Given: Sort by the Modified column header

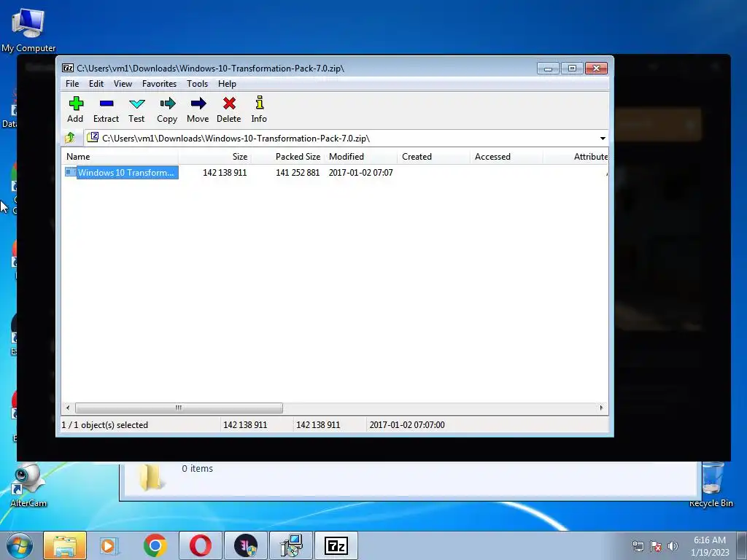Looking at the screenshot, I should [360, 157].
